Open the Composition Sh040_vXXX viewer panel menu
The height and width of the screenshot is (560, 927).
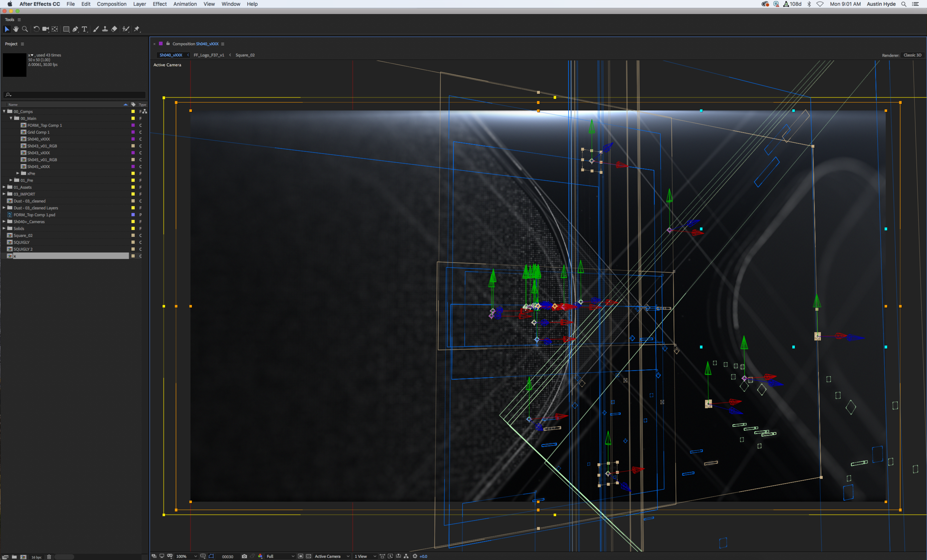click(x=223, y=44)
